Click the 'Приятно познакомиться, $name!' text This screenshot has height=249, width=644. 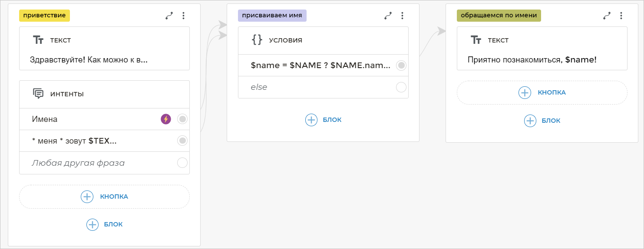coord(532,60)
